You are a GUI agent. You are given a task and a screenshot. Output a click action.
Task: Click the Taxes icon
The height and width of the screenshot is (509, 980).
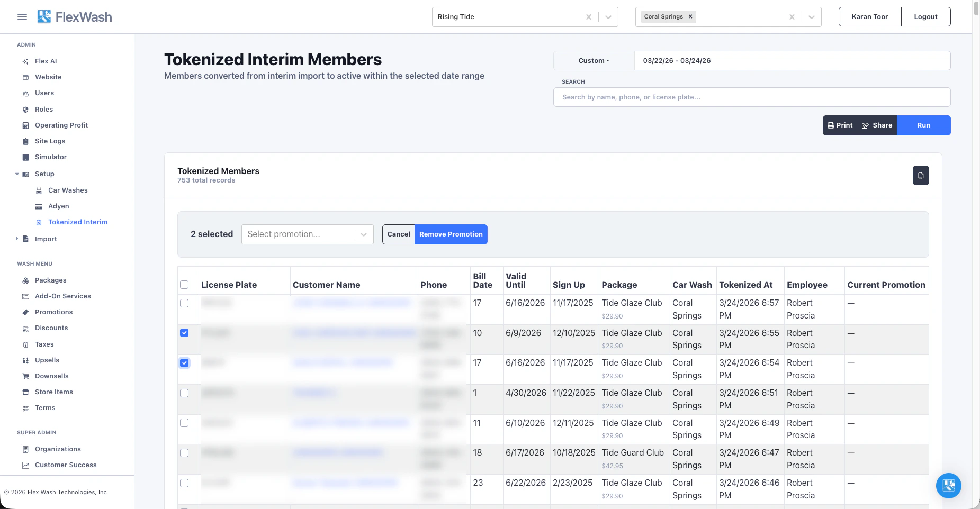[25, 344]
